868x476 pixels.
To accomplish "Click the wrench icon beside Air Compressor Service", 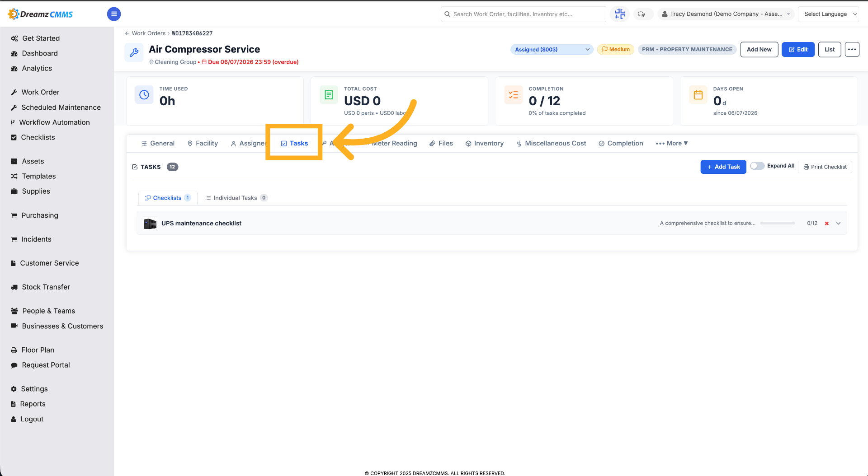I will 134,53.
